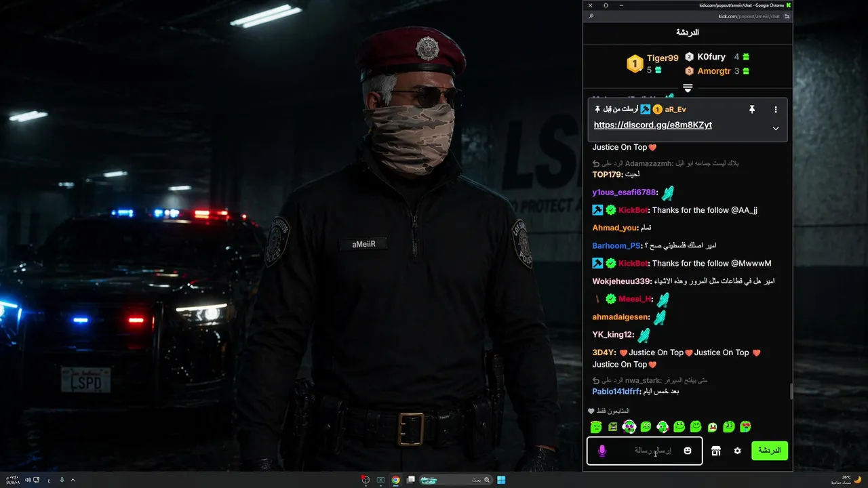Click username aR_Ev in pinned message
868x488 pixels.
(675, 109)
